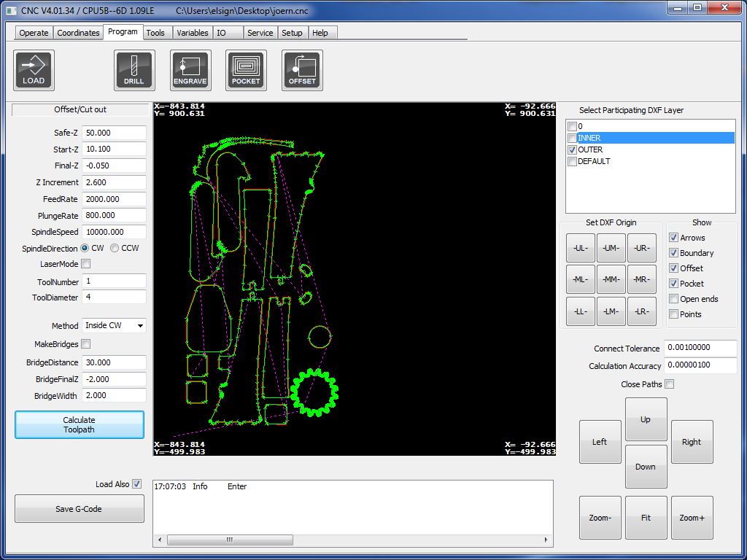Open the Coordinates tab
Viewport: 747px width, 560px height.
[78, 33]
